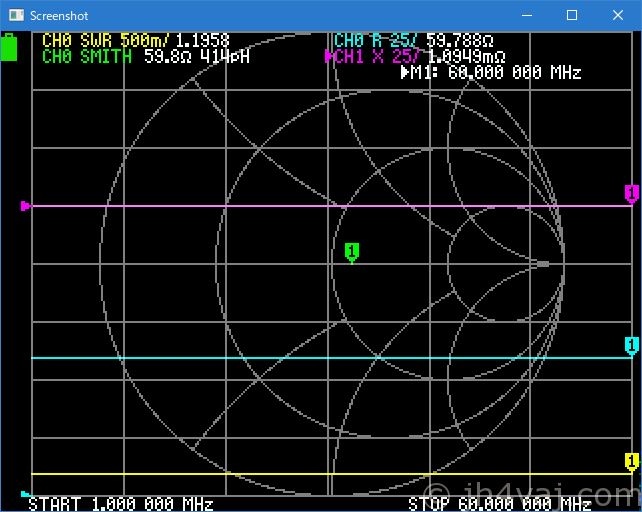Select the yellow SWR trace marker 1
The width and height of the screenshot is (642, 512).
[x=632, y=462]
